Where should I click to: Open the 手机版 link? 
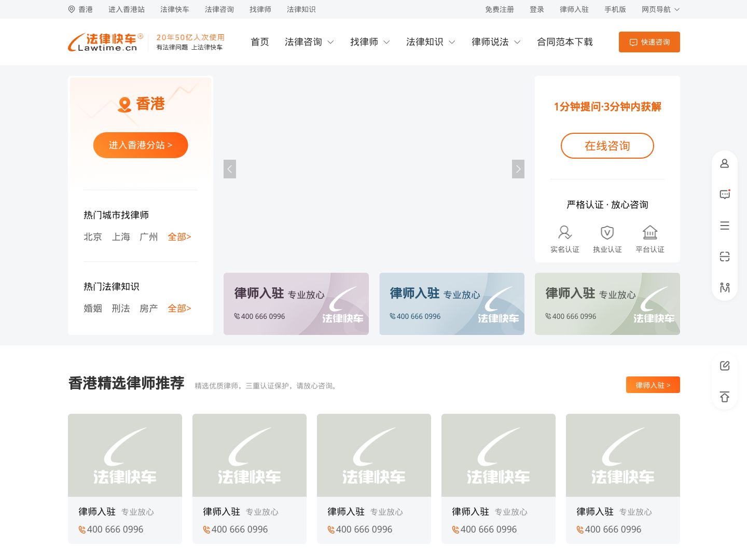coord(615,9)
